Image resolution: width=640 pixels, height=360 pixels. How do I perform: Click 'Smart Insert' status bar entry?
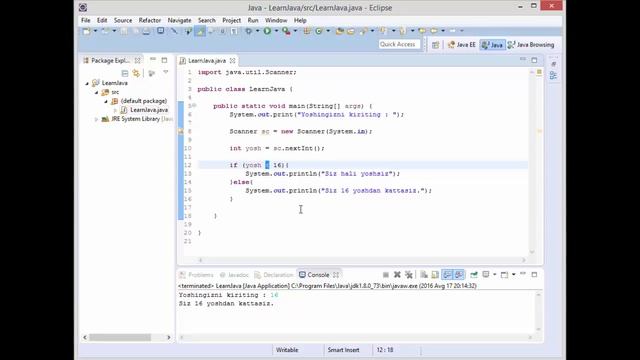[343, 350]
